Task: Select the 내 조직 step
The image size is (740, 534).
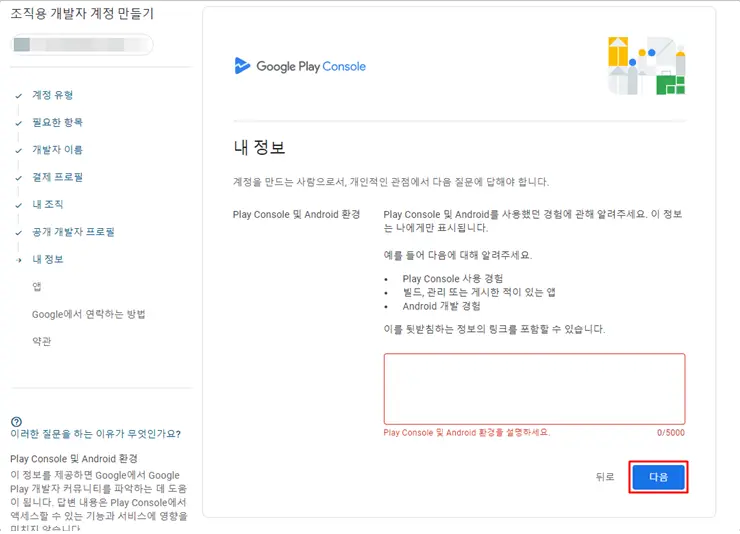Action: pyautogui.click(x=47, y=204)
